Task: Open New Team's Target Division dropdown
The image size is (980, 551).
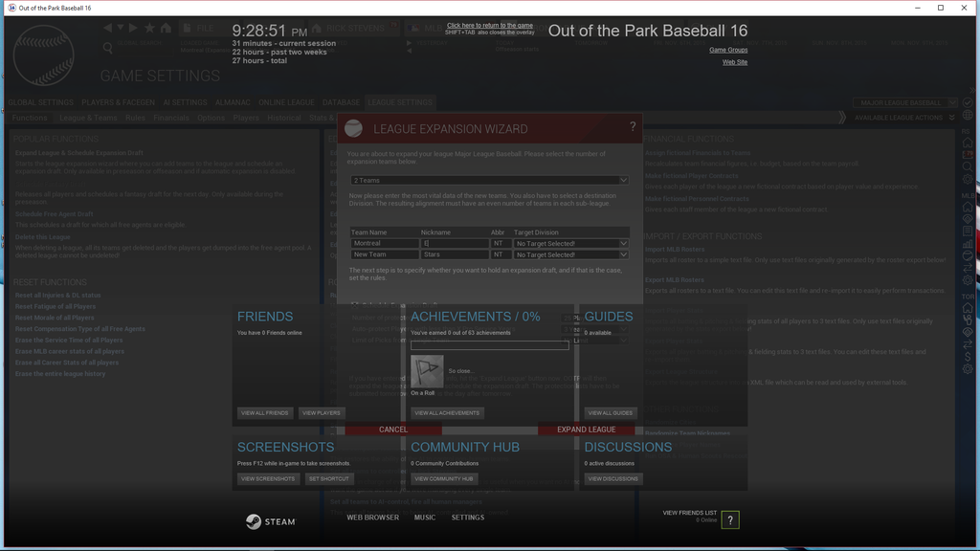Action: click(570, 254)
